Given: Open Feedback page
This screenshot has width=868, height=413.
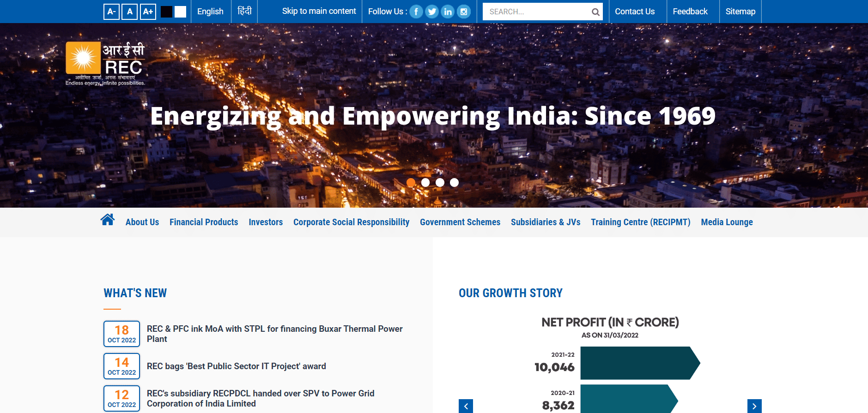Looking at the screenshot, I should click(690, 12).
